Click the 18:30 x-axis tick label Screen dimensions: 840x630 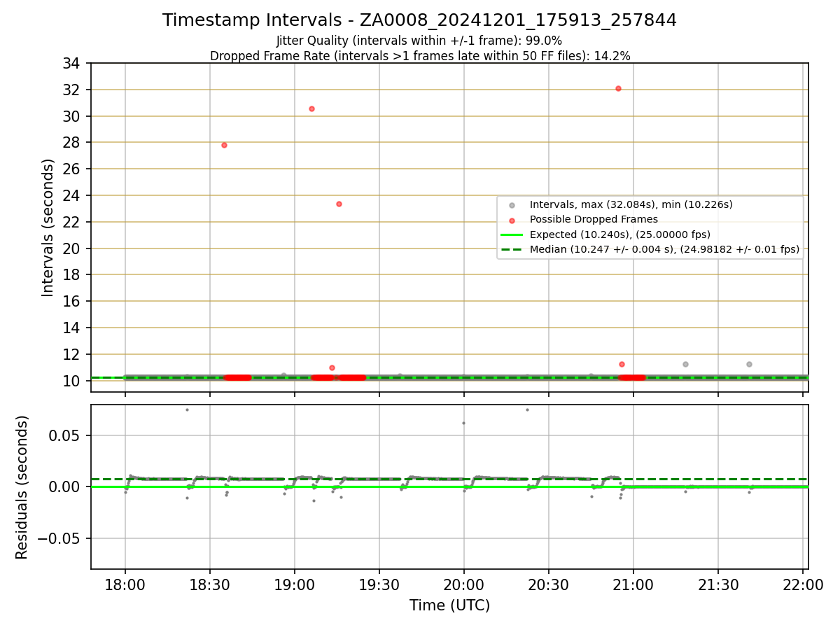pyautogui.click(x=210, y=584)
